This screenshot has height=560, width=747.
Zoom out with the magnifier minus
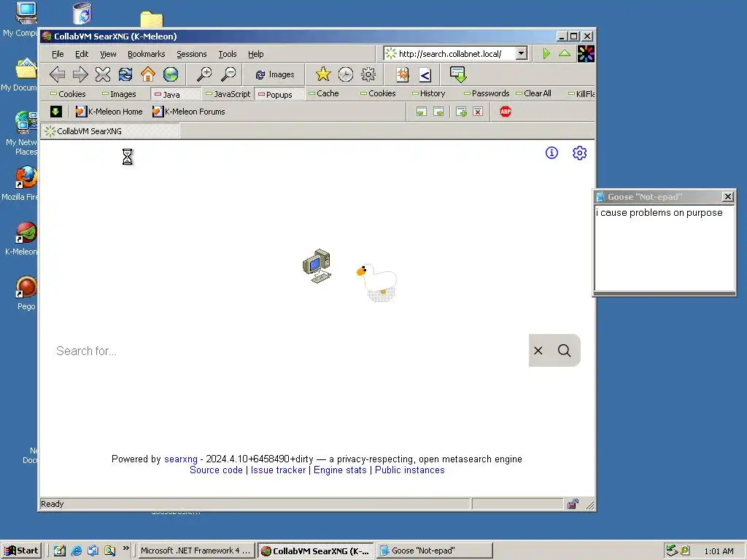click(x=228, y=74)
